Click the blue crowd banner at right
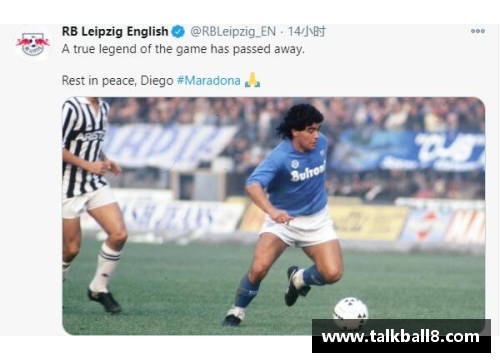This screenshot has width=500, height=362. click(x=410, y=150)
